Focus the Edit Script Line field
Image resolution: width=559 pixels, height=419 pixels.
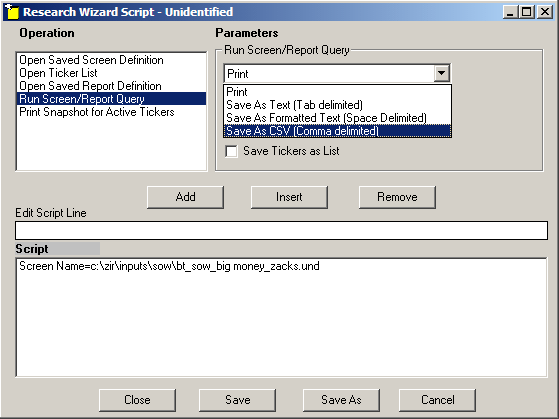point(281,230)
